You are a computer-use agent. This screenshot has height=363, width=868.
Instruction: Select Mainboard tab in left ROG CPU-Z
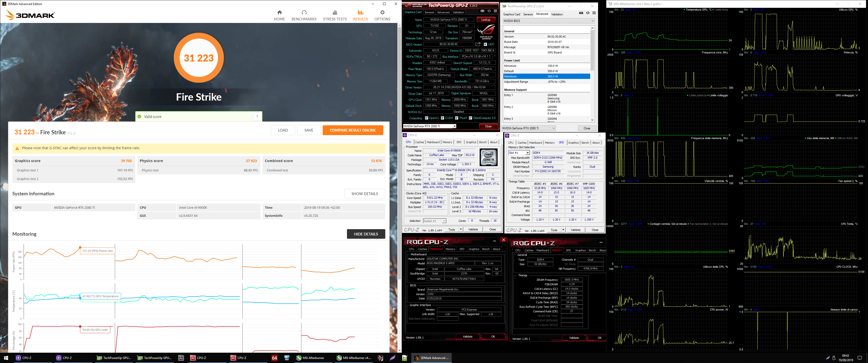(x=436, y=249)
